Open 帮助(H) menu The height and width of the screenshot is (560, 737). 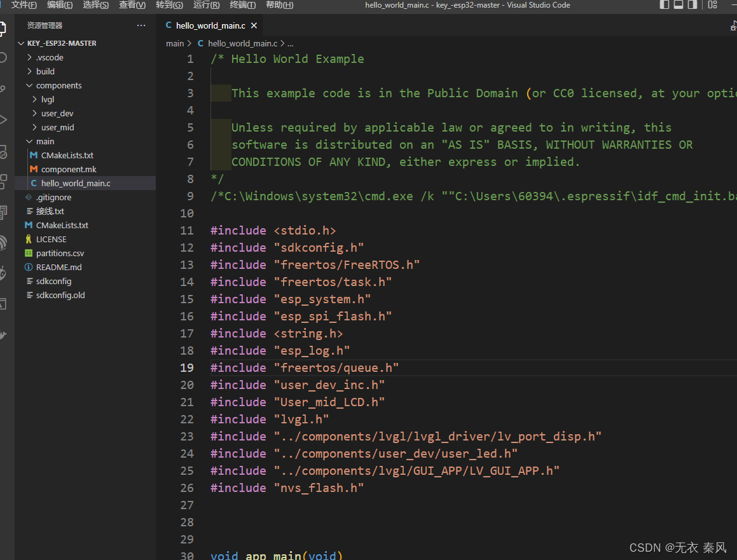[279, 4]
